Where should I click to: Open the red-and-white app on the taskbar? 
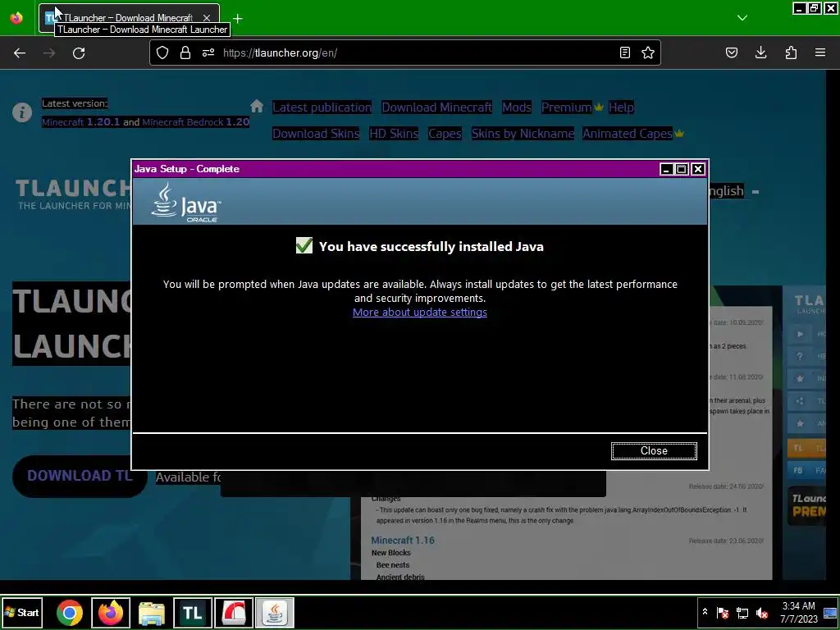pos(234,613)
